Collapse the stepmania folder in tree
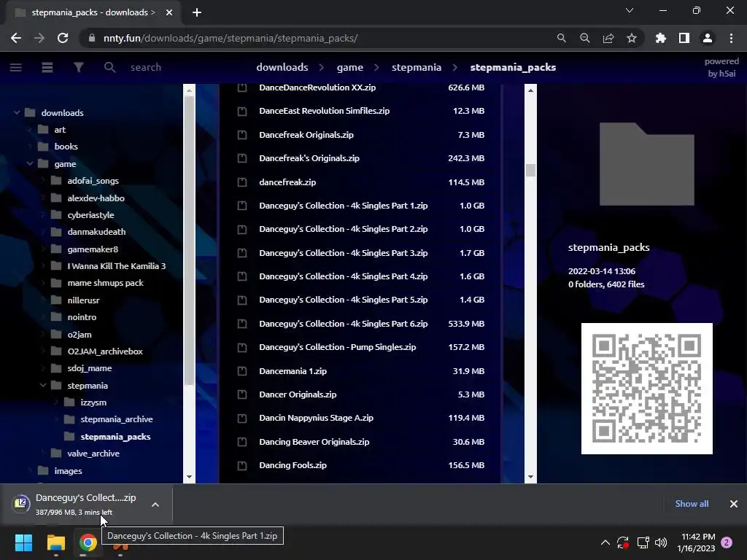The height and width of the screenshot is (560, 747). 43,385
